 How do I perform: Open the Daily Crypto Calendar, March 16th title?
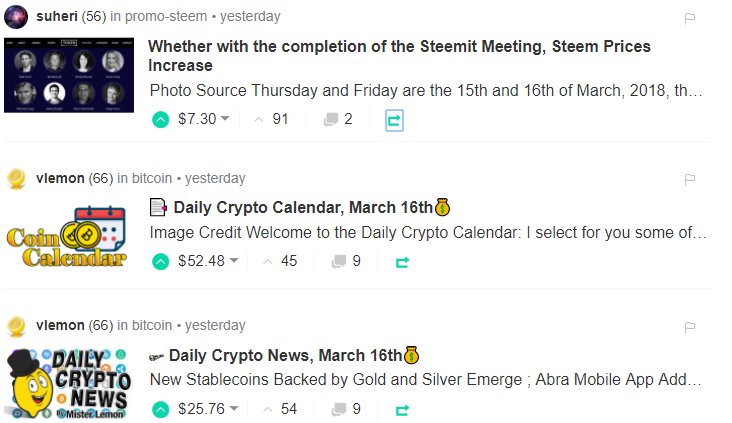[304, 208]
